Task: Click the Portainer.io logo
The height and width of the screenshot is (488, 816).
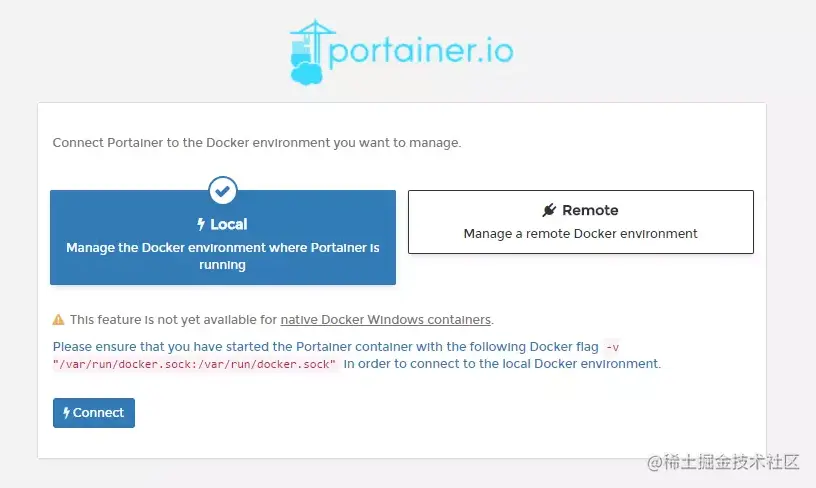Action: pos(401,52)
